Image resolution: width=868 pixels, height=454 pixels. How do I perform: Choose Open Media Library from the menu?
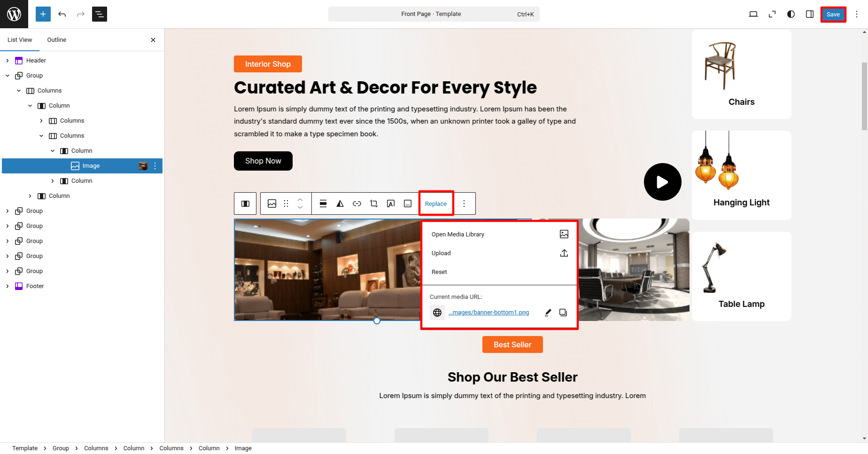(x=458, y=235)
